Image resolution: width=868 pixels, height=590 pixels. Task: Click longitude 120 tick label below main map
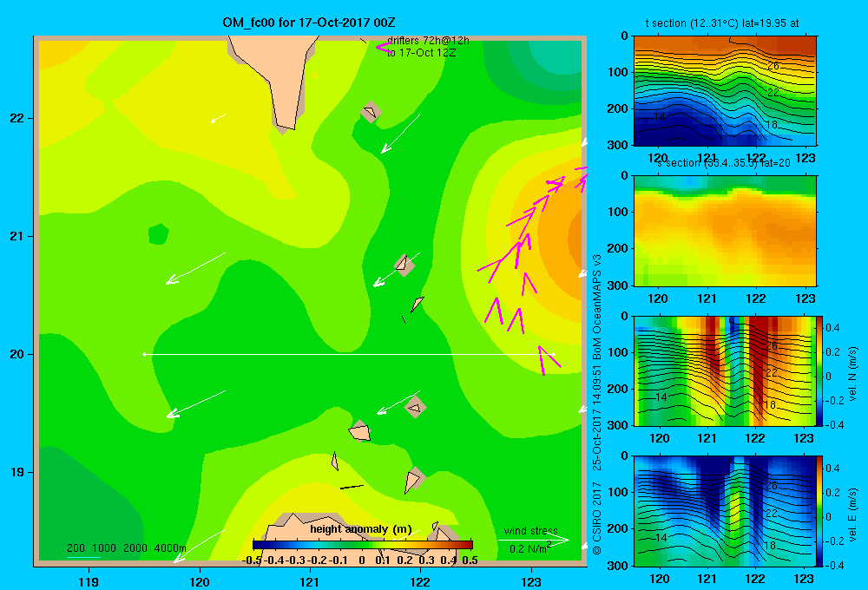pos(200,581)
